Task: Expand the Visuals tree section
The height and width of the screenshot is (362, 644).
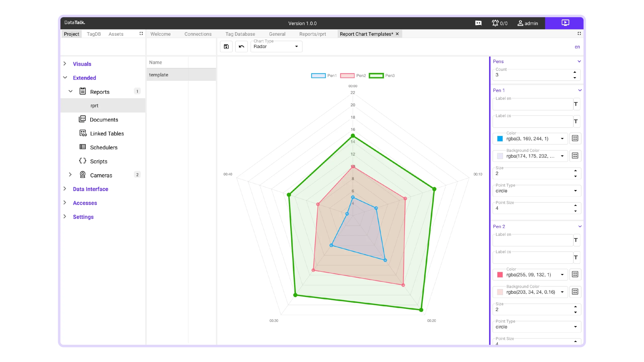Action: [x=65, y=64]
